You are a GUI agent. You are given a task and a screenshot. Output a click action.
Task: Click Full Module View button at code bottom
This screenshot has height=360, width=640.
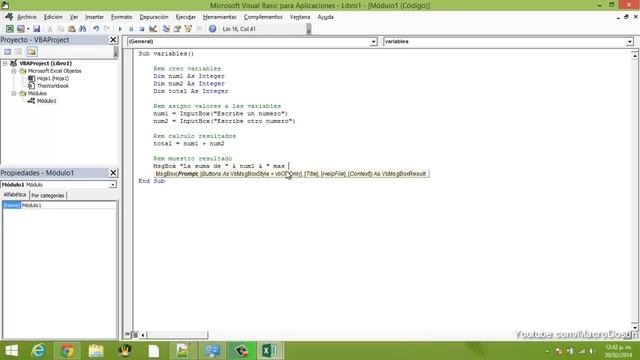tap(135, 335)
